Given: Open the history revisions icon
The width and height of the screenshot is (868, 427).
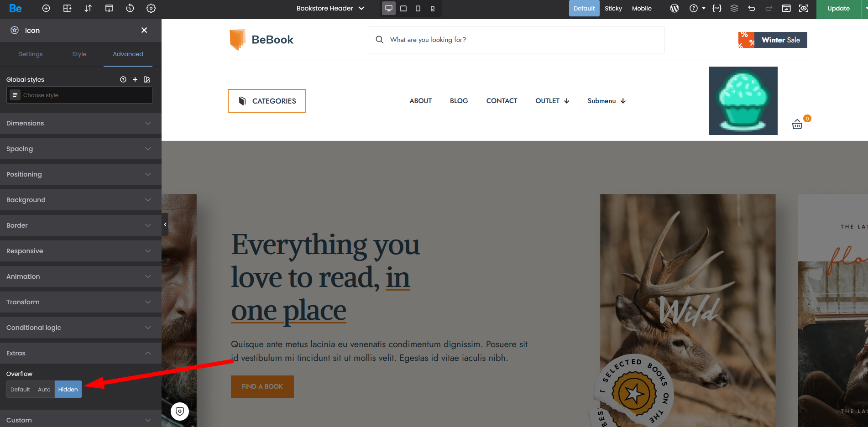Looking at the screenshot, I should pyautogui.click(x=130, y=8).
